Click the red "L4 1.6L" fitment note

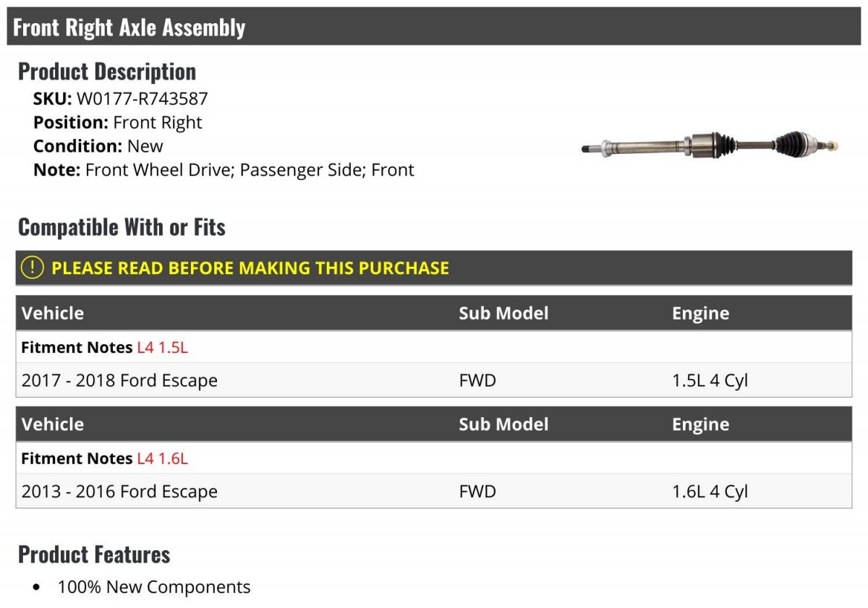pyautogui.click(x=162, y=458)
